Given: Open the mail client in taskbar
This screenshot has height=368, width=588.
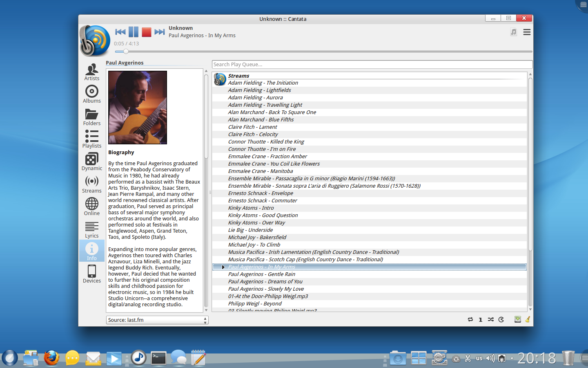Looking at the screenshot, I should [94, 358].
